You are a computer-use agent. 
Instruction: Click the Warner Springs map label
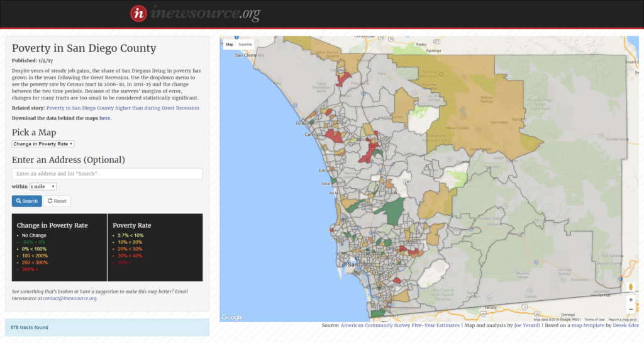[487, 99]
